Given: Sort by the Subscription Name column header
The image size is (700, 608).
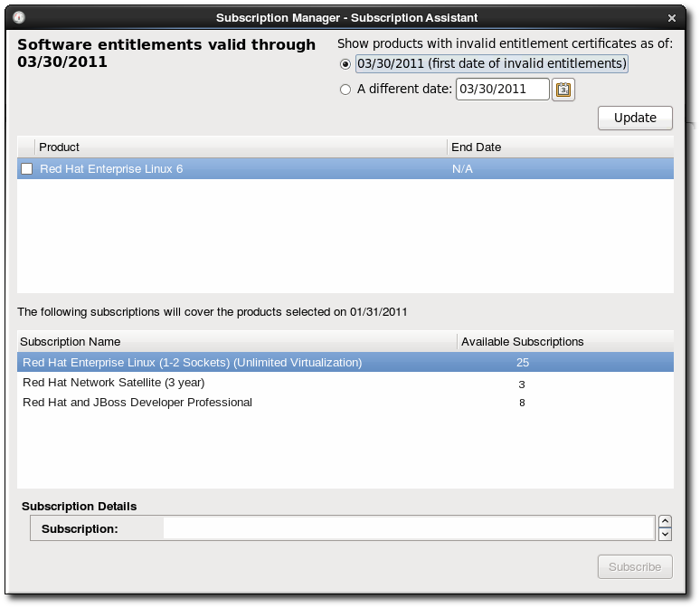Looking at the screenshot, I should pos(237,342).
